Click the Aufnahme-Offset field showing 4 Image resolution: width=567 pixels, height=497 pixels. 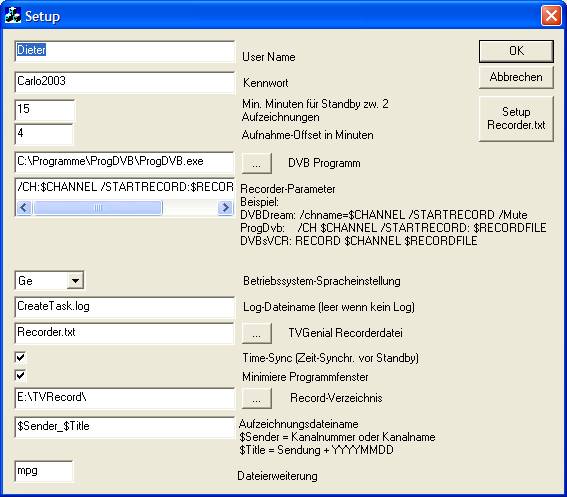pos(44,134)
